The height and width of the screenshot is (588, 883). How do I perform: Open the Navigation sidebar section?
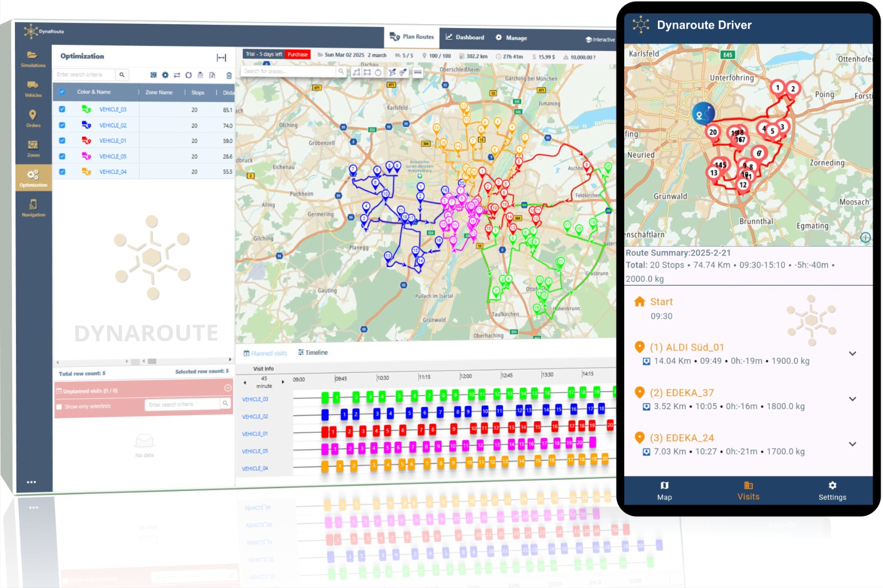pos(33,208)
